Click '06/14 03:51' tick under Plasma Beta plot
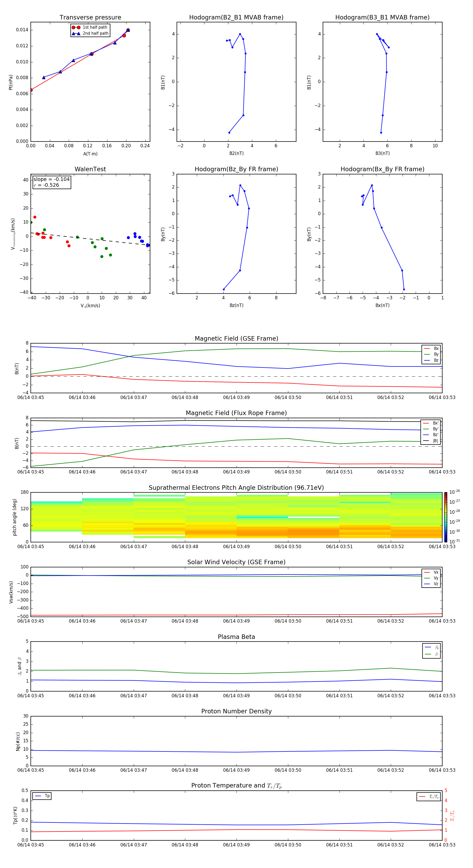The image size is (473, 868). pos(339,695)
